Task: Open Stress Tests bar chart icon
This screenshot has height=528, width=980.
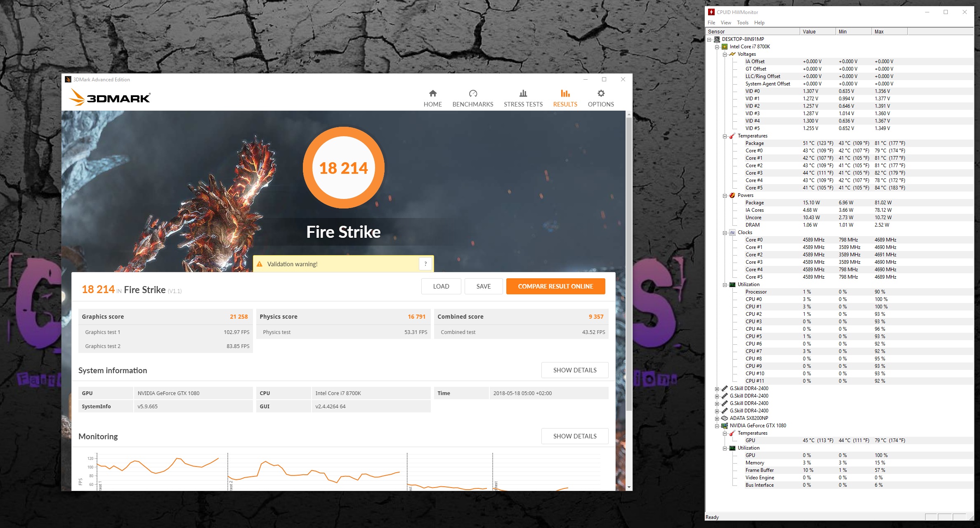Action: (523, 93)
